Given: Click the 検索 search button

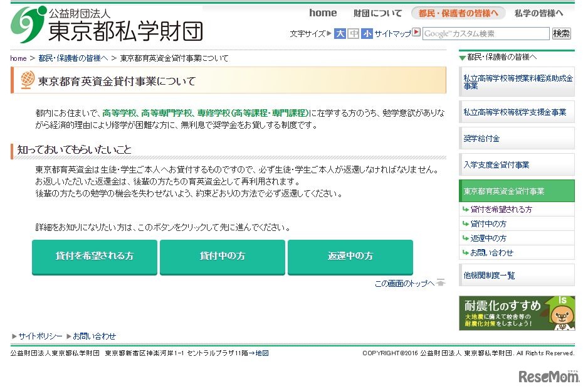Looking at the screenshot, I should [561, 34].
